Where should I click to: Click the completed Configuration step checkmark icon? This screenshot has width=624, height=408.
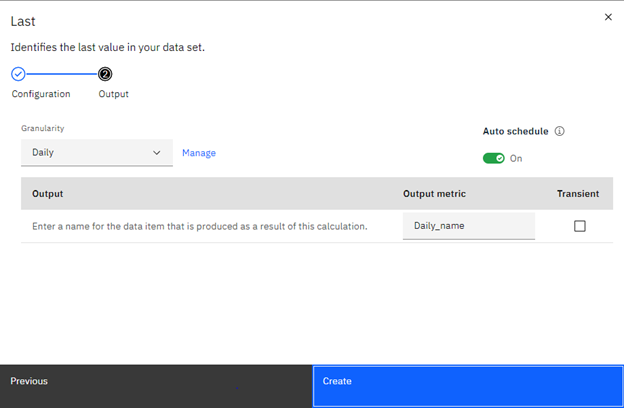(x=18, y=74)
